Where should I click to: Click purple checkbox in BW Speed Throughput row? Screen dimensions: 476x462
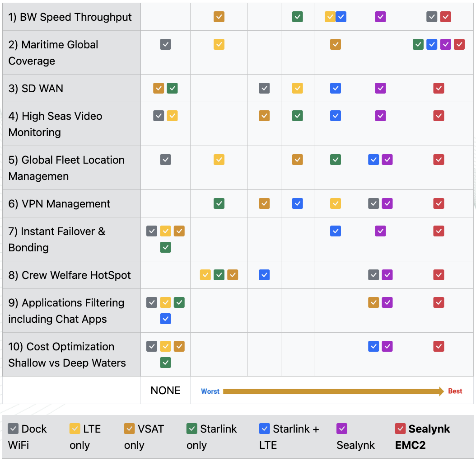(380, 17)
